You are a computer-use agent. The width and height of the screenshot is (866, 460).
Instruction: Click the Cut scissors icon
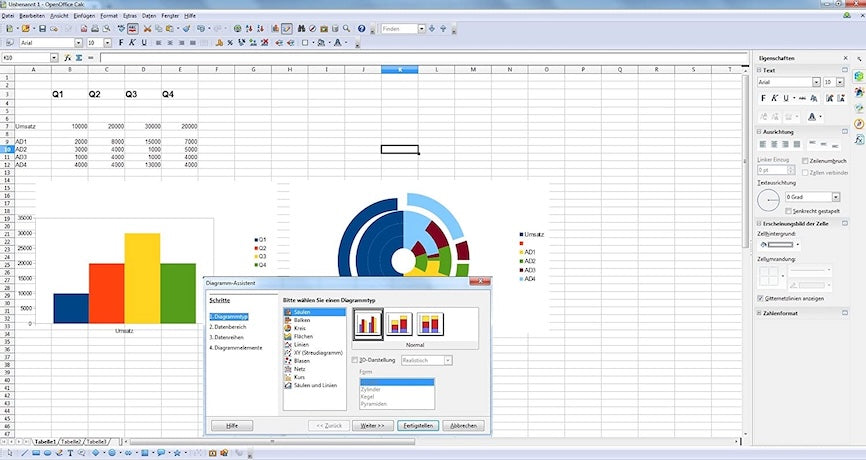coord(146,29)
